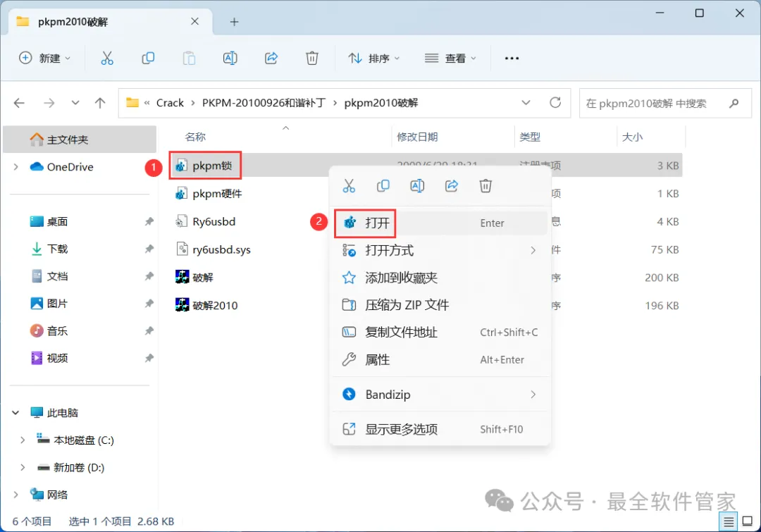Viewport: 761px width, 532px height.
Task: Sort by the 修改日期 column header
Action: coord(417,137)
